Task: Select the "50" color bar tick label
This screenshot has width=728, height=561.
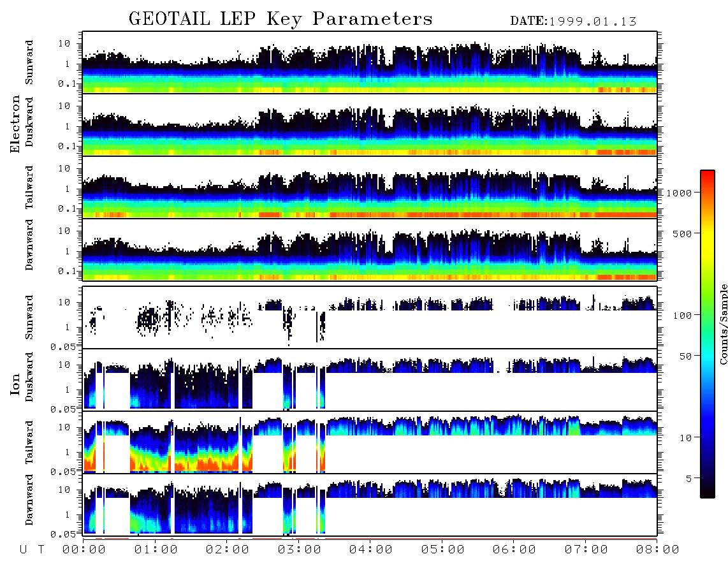Action: point(685,356)
